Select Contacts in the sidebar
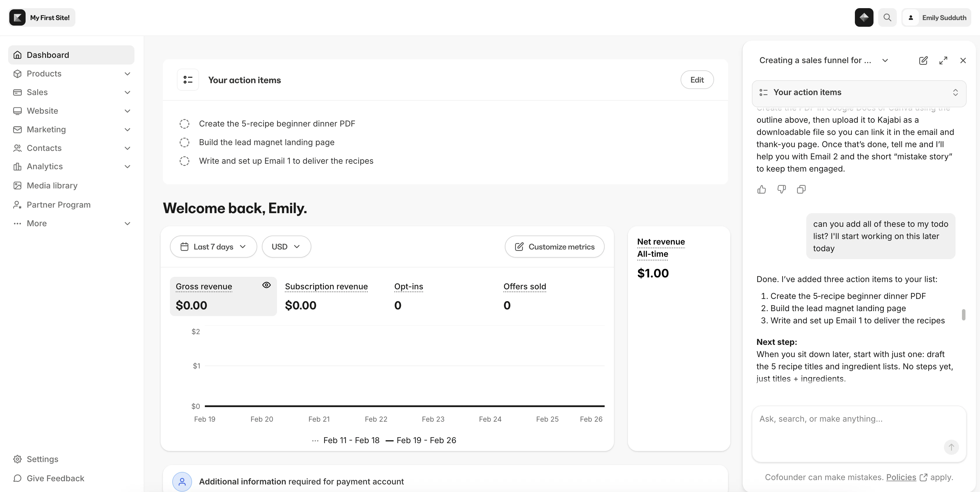 tap(44, 148)
